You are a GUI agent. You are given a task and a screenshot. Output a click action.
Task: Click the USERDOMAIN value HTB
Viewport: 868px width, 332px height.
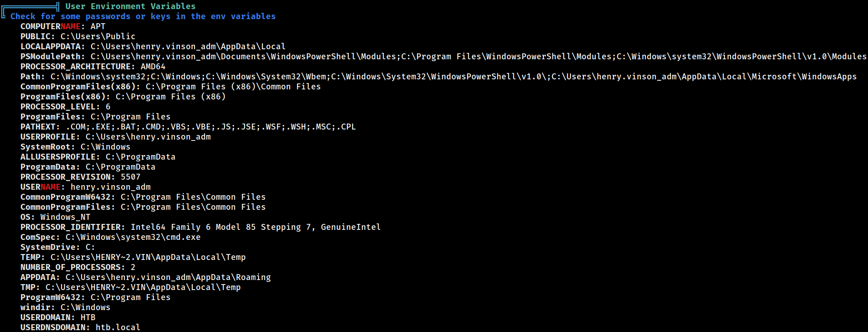(x=88, y=317)
